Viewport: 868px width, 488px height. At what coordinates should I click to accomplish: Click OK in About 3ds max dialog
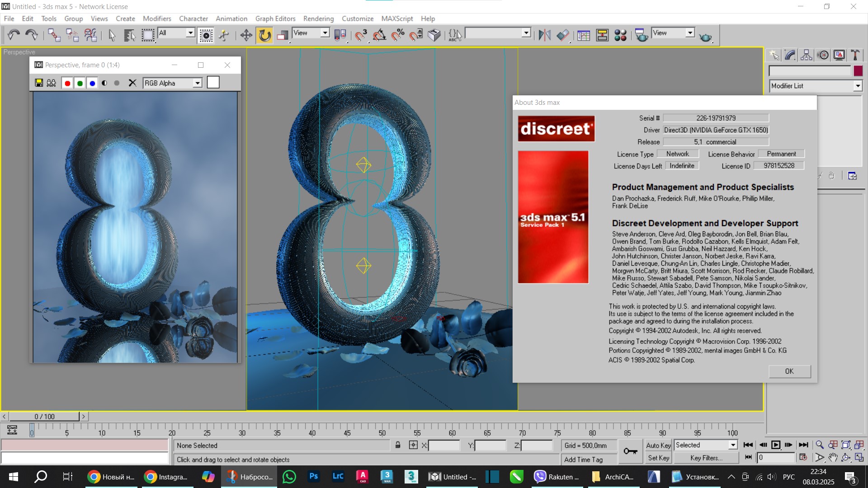point(789,371)
